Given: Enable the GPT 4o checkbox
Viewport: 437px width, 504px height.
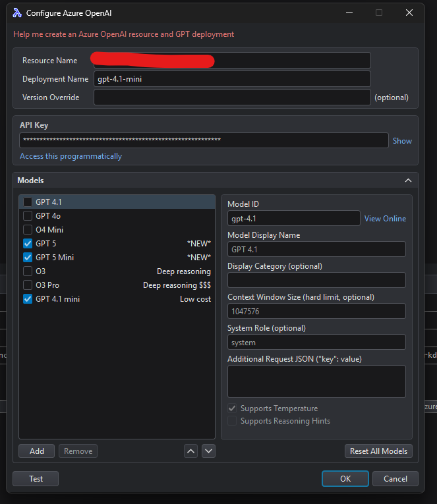Looking at the screenshot, I should coord(28,215).
